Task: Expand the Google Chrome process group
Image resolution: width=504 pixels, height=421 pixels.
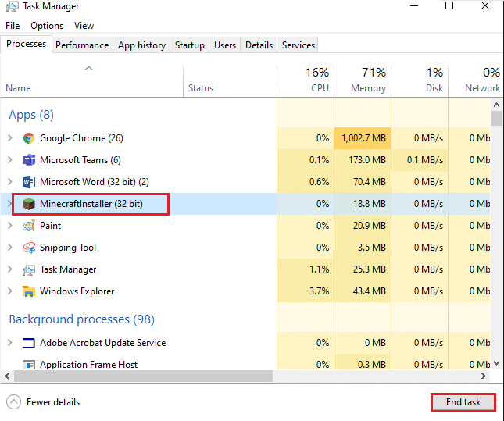Action: [9, 138]
